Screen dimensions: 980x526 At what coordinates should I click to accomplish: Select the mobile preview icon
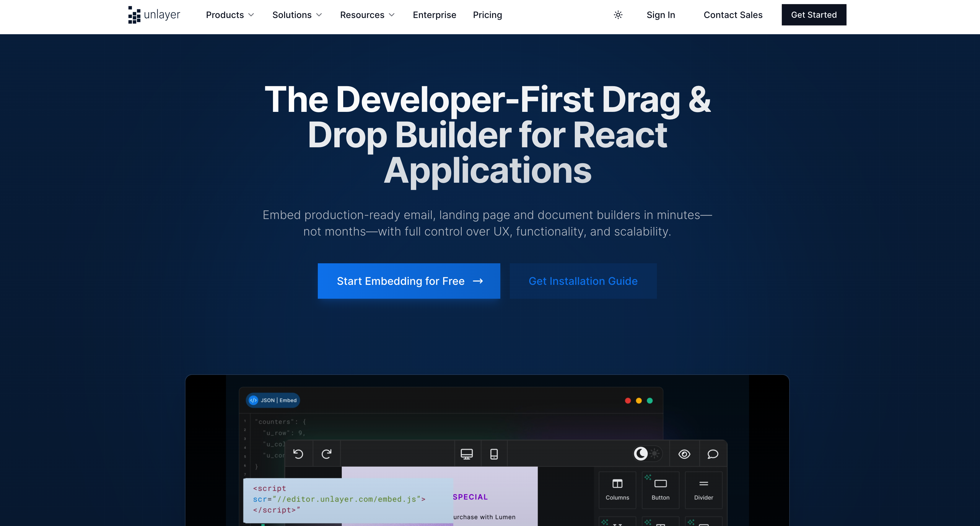tap(494, 454)
